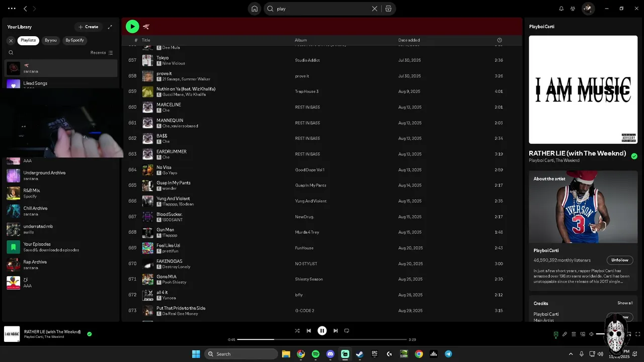The height and width of the screenshot is (362, 644).
Task: Sort by the Title column header
Action: point(146,40)
